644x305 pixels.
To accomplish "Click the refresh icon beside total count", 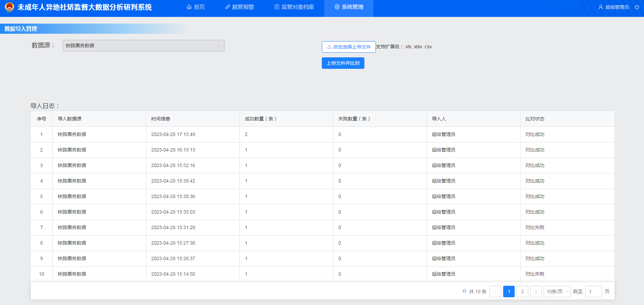I will point(464,291).
